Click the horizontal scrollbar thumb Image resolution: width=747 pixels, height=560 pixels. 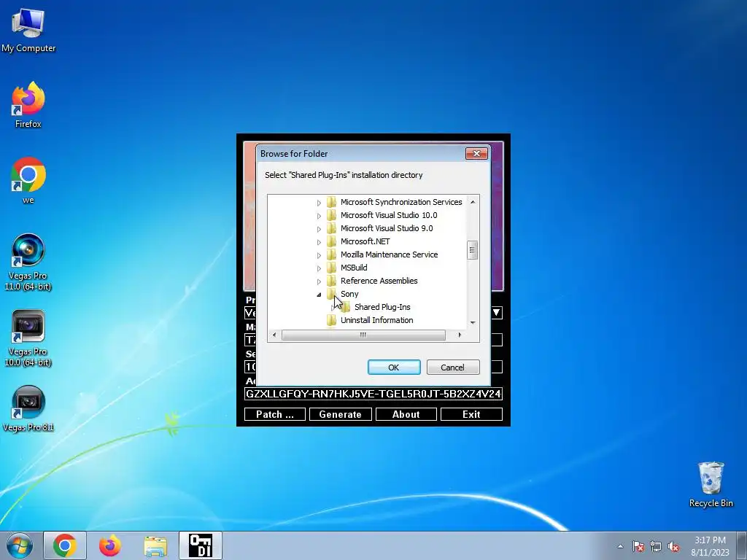point(363,335)
